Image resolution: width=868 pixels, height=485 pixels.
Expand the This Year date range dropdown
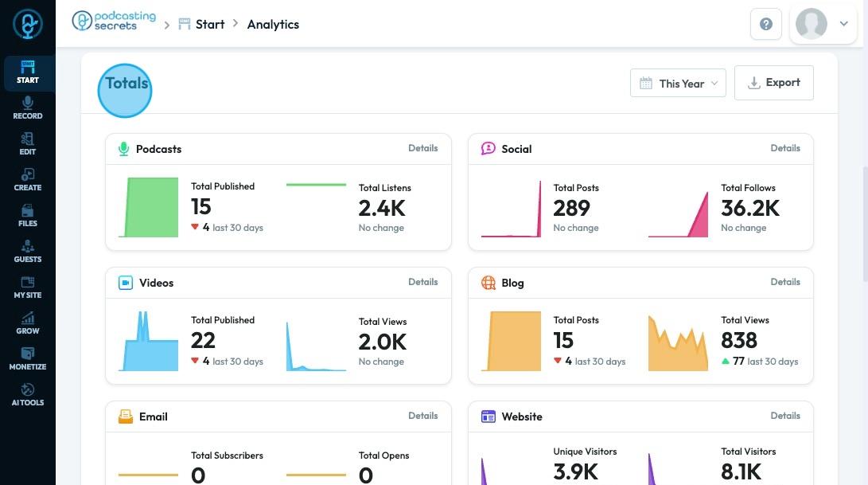pos(678,83)
